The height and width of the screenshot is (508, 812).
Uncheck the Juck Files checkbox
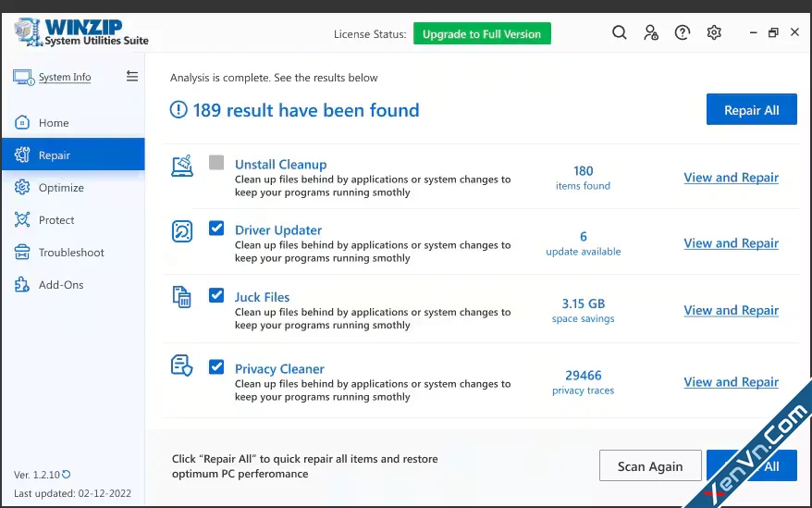click(216, 295)
